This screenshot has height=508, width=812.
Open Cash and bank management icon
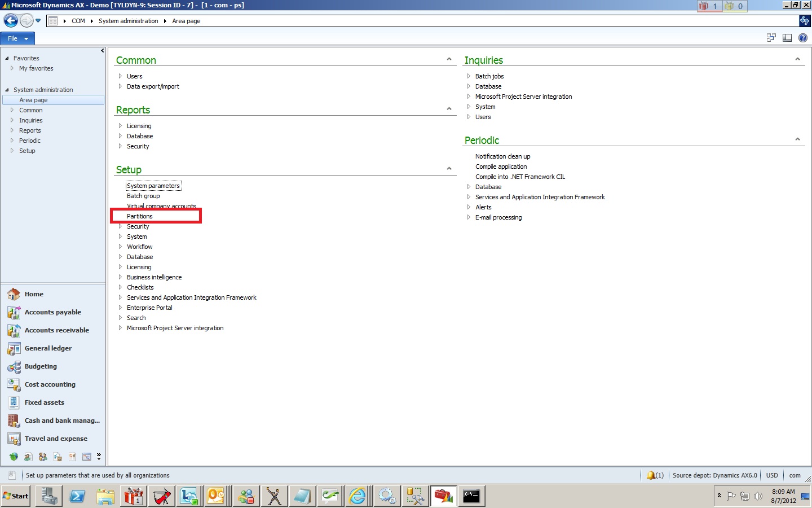14,421
